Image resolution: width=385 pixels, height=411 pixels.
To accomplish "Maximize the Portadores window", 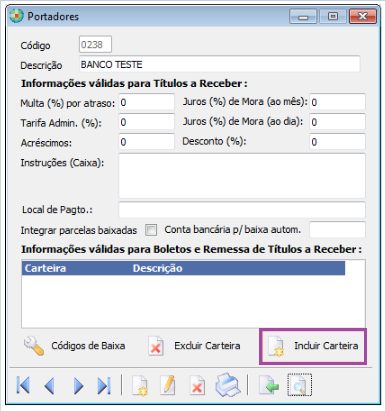I will click(333, 16).
